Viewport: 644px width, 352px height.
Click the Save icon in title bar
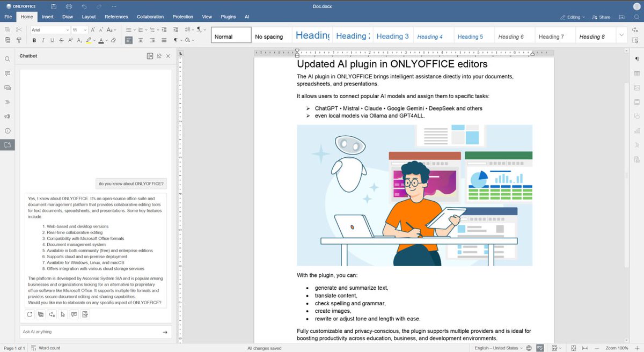(54, 6)
